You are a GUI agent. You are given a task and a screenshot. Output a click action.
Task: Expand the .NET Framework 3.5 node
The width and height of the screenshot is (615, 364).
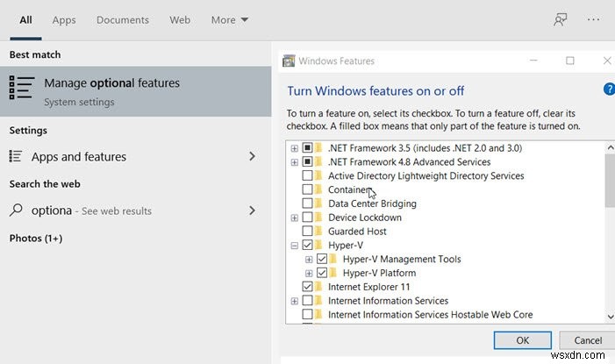(295, 148)
